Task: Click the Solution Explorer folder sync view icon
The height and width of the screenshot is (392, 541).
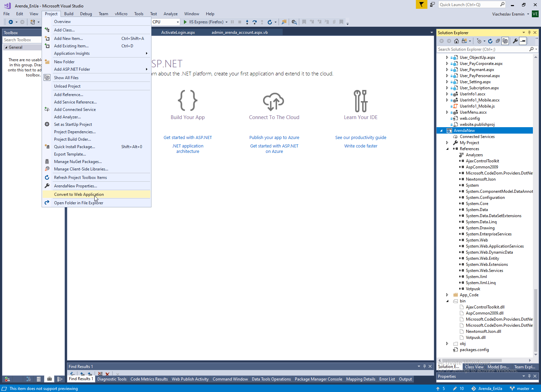Action: 464,41
